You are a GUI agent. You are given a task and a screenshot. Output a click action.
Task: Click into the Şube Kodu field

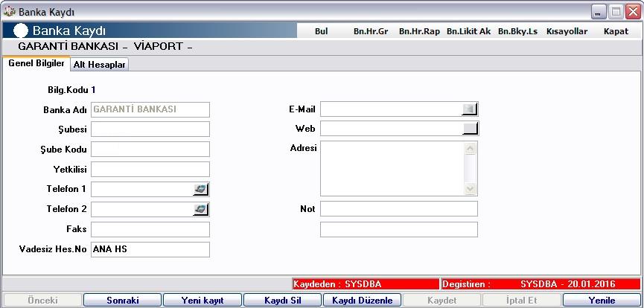coord(150,149)
